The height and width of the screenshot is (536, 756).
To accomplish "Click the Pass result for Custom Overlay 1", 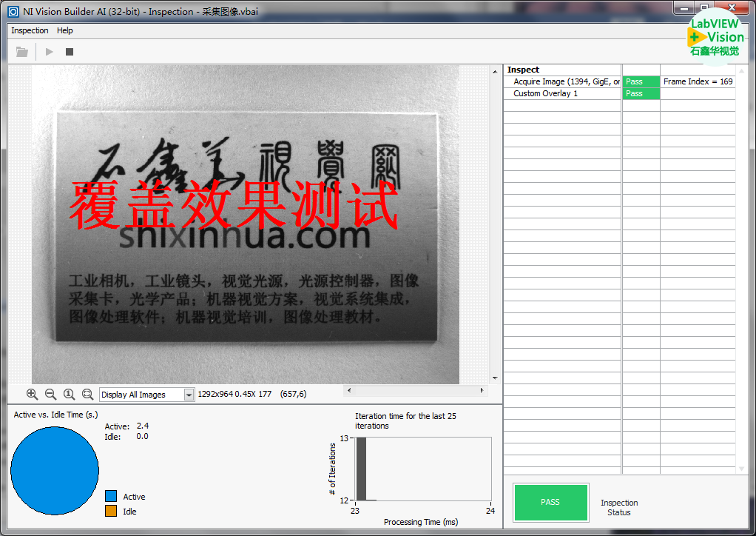I will (641, 93).
